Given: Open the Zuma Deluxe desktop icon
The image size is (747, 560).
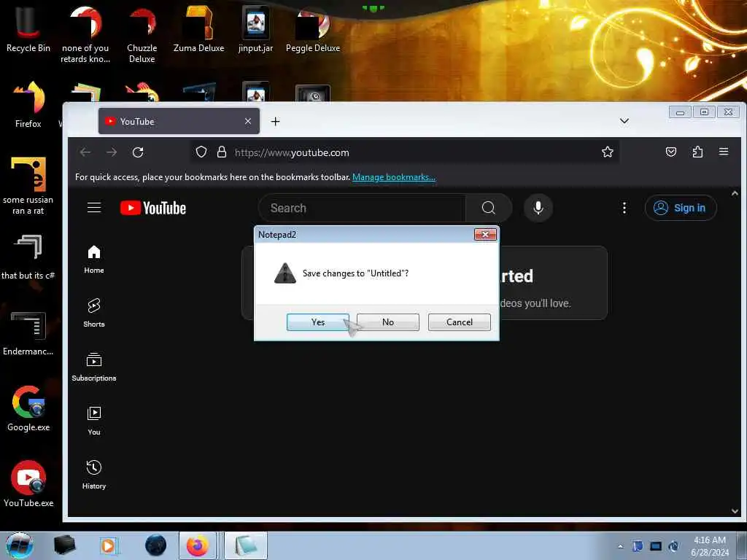Looking at the screenshot, I should click(x=198, y=29).
